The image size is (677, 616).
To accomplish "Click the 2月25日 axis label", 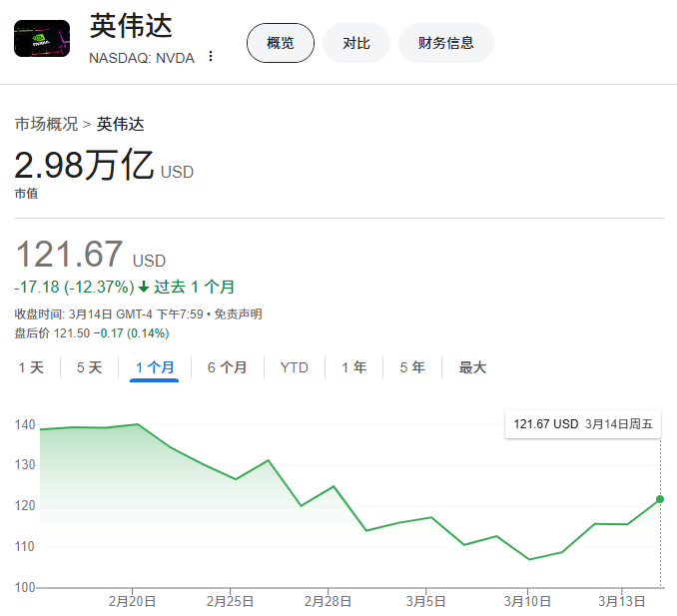I will coord(230,601).
